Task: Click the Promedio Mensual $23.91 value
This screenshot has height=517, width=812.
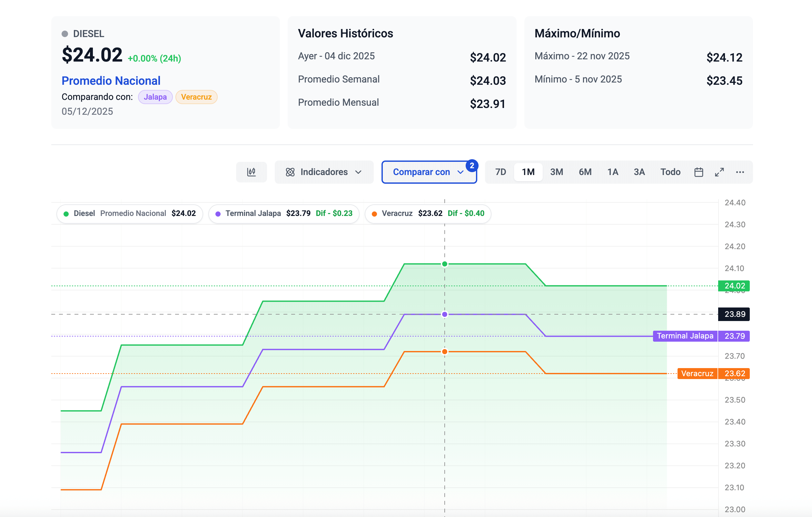Action: 488,104
